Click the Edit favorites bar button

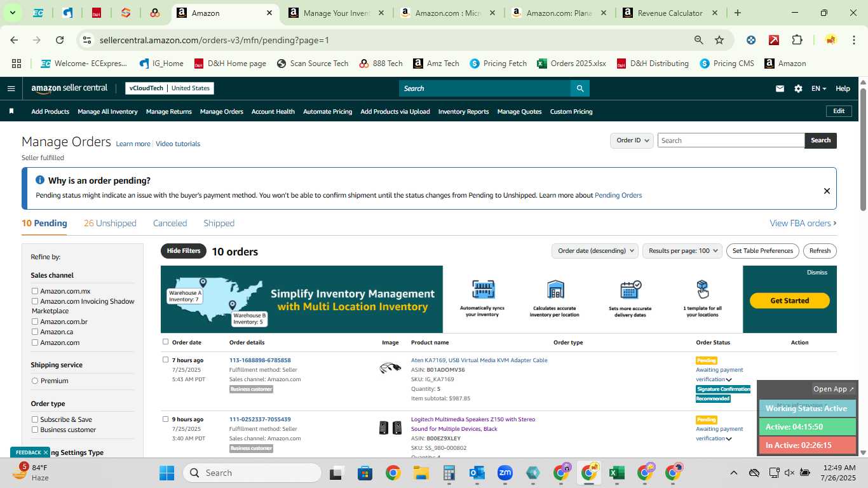tap(839, 111)
